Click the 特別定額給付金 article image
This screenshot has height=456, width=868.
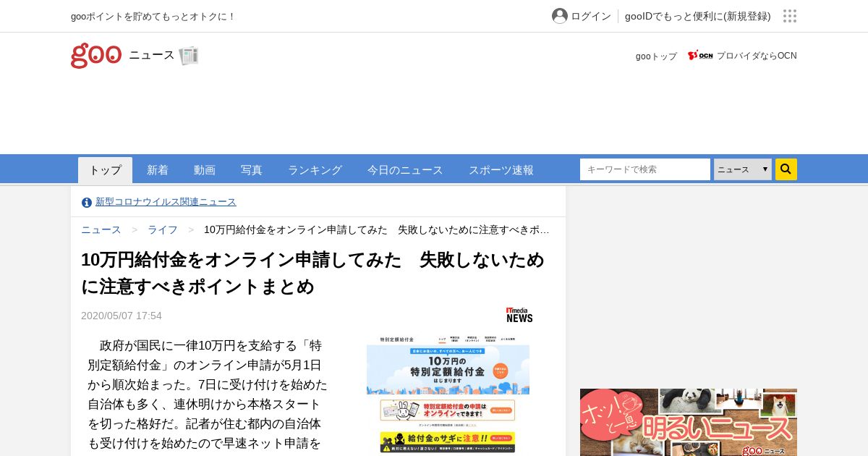tap(448, 394)
